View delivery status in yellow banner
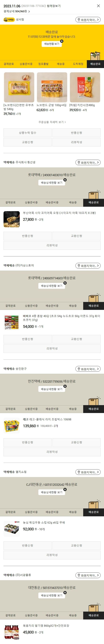Screen dimensions: 104x644 (x=52, y=44)
